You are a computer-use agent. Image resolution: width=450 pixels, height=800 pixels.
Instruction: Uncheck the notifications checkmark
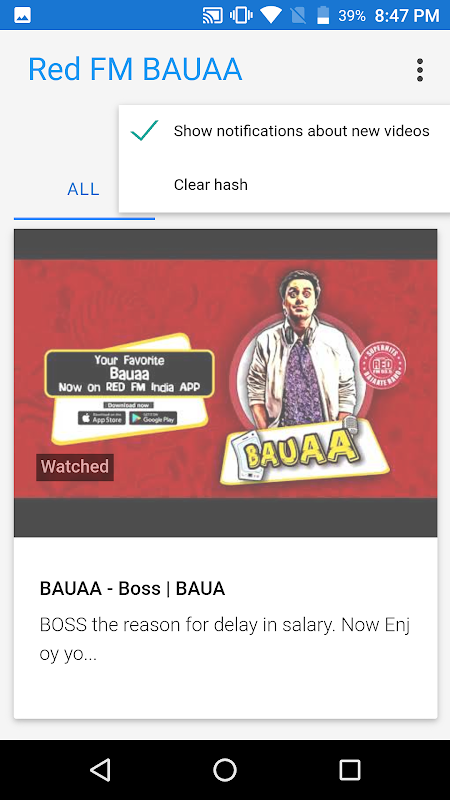pyautogui.click(x=144, y=131)
